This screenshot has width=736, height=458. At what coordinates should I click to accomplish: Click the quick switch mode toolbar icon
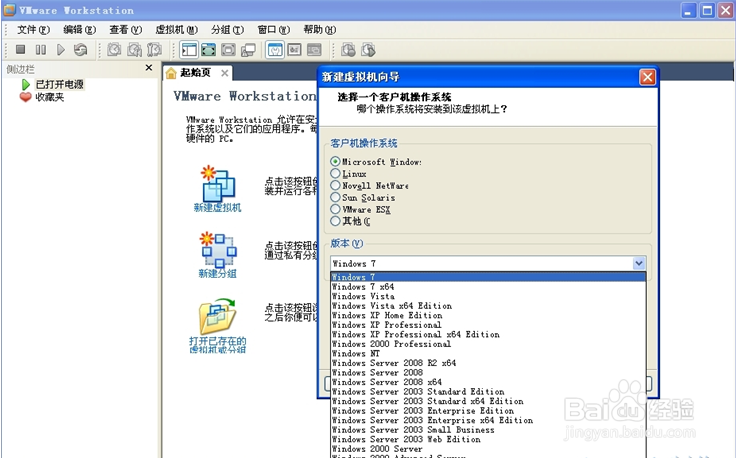click(228, 50)
